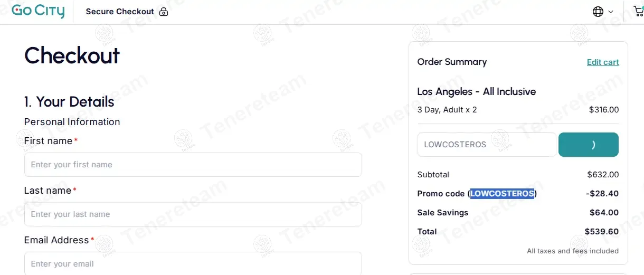Click the Sale Savings amount $64.00
644x275 pixels.
point(604,213)
